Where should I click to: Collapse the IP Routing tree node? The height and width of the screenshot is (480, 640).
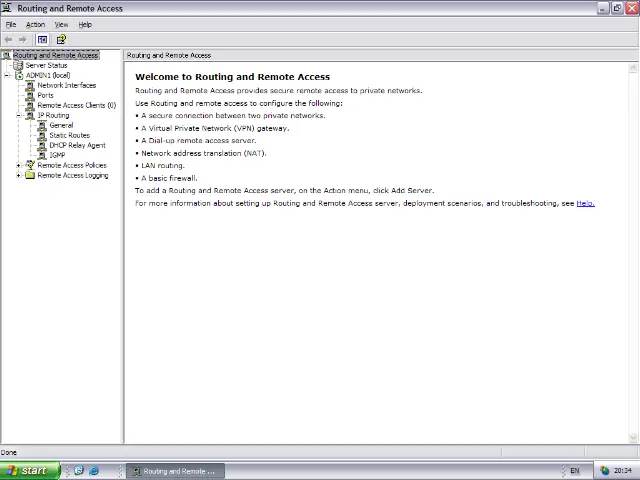18,116
